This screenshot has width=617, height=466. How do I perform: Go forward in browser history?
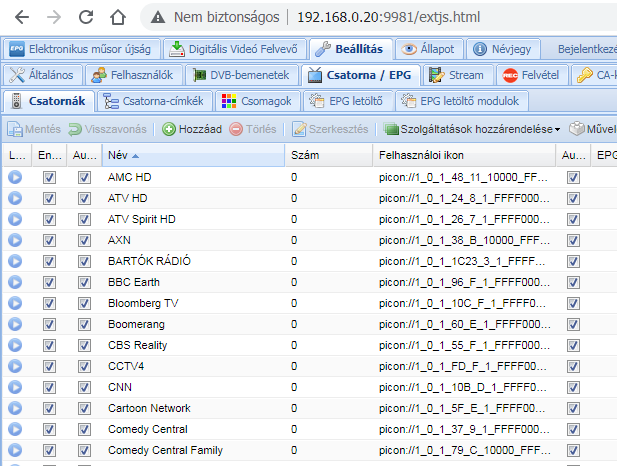click(54, 17)
